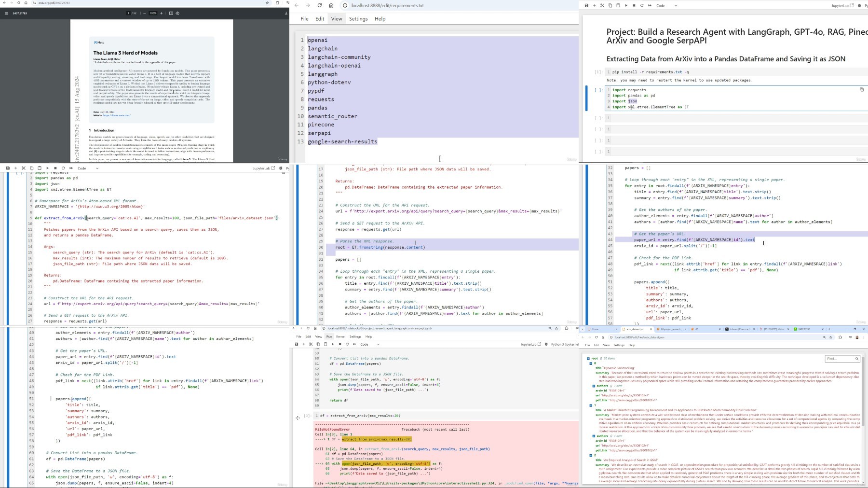Viewport: 868px width, 488px height.
Task: Open the Edit menu in the requirements.txt editor
Action: [320, 19]
